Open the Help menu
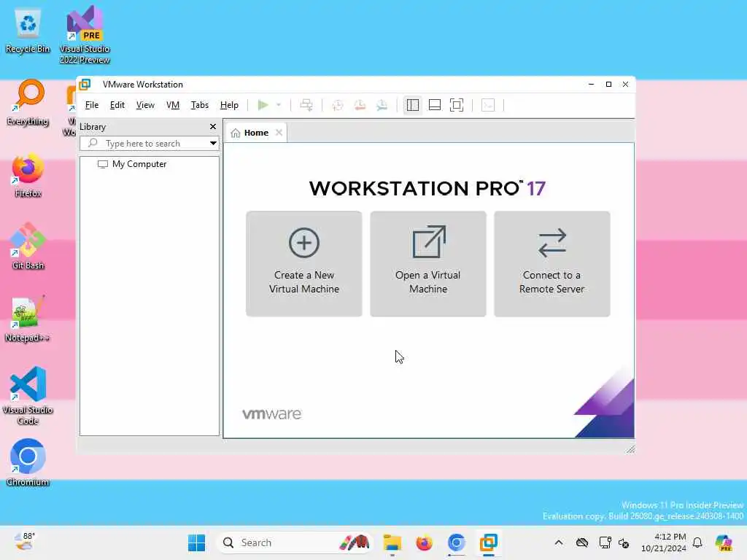This screenshot has height=560, width=747. point(229,105)
